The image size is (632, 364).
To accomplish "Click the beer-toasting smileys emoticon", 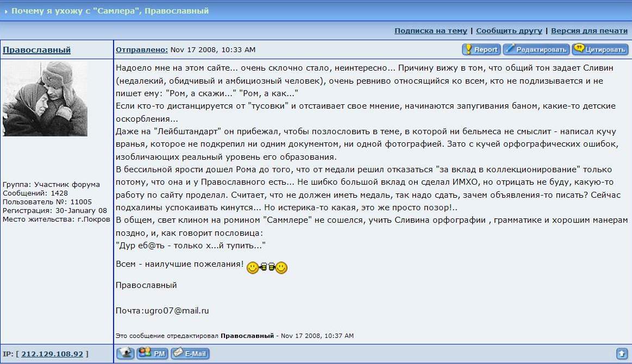I will pyautogui.click(x=267, y=267).
